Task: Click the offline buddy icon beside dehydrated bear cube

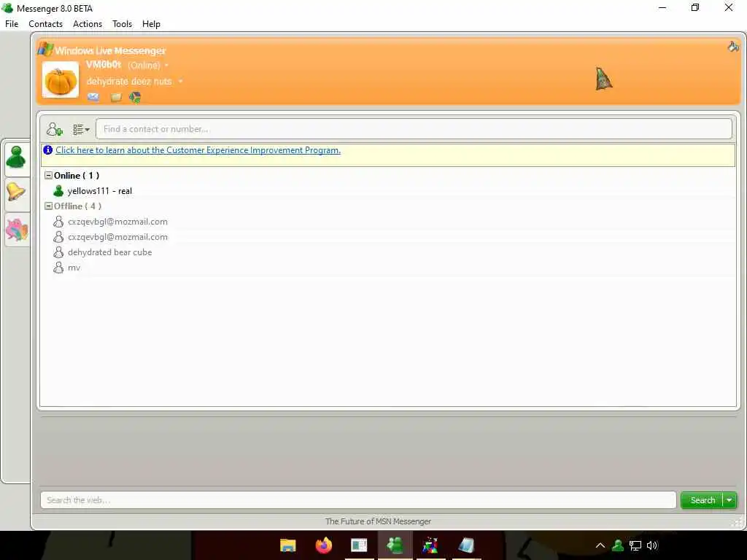Action: click(x=58, y=252)
